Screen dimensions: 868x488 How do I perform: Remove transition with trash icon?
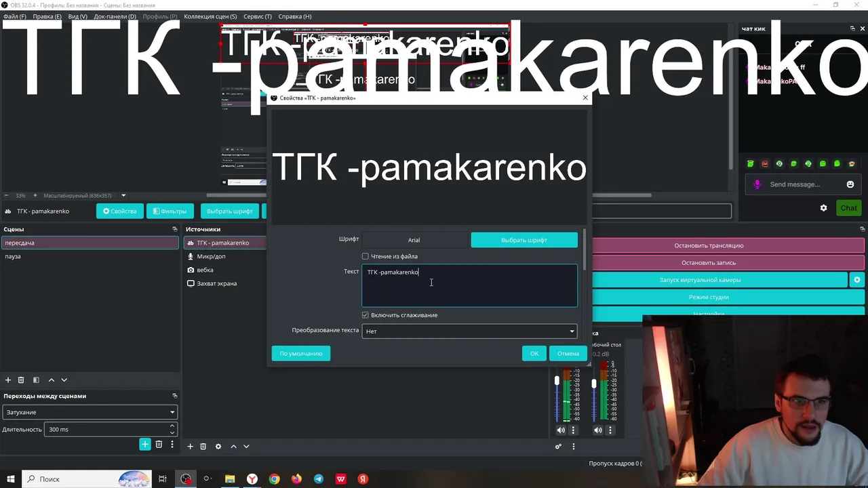(159, 445)
